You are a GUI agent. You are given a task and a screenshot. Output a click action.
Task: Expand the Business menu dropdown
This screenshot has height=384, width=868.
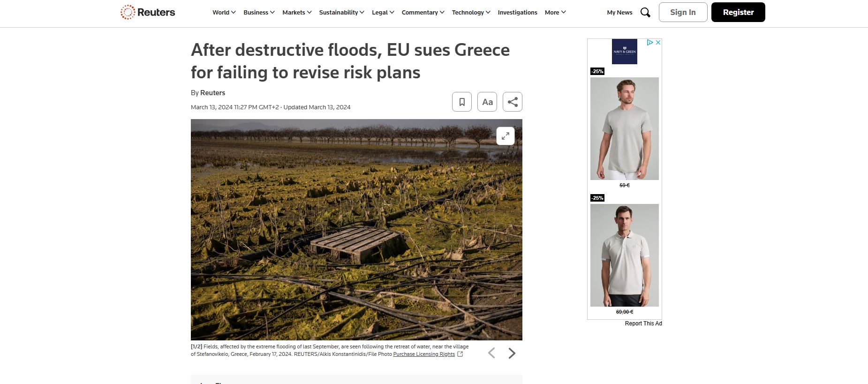(x=259, y=13)
